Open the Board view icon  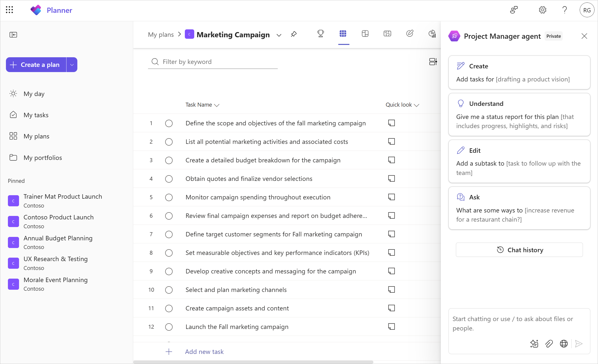(365, 34)
